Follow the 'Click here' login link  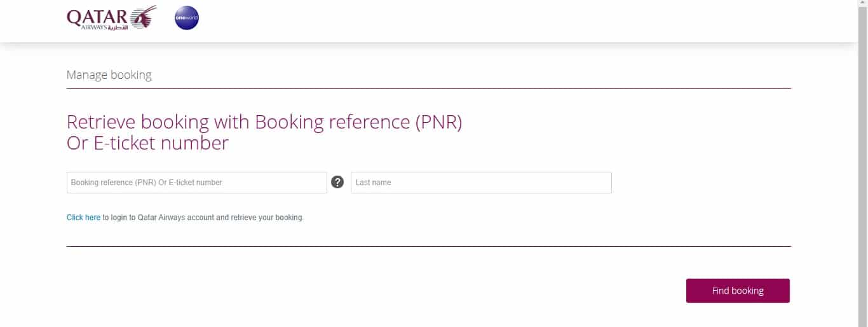pos(83,218)
